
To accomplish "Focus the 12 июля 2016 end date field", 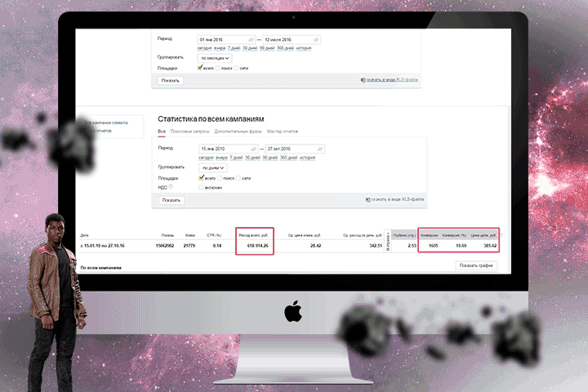I will [292, 40].
